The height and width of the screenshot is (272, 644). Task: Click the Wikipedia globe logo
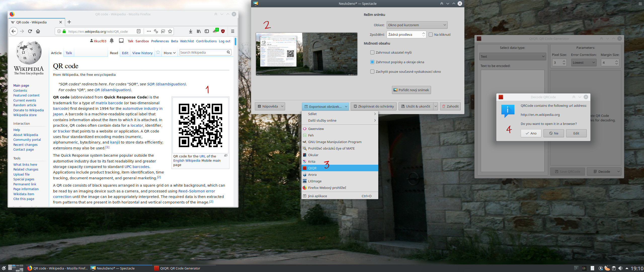coord(29,52)
